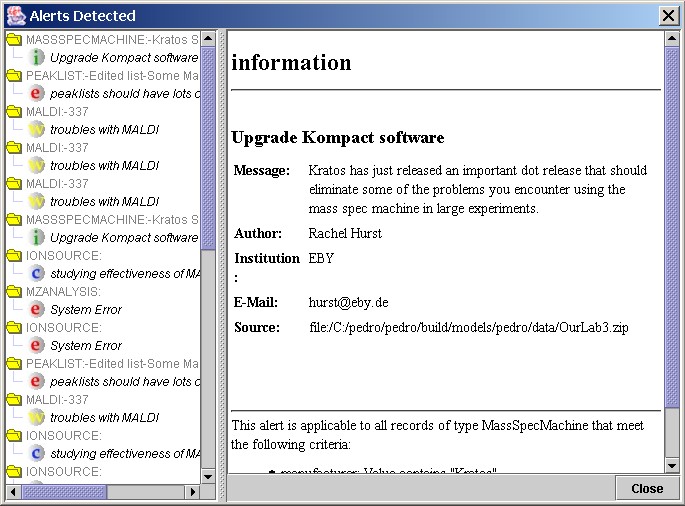Screen dimensions: 685x506
Task: Click the yellow warning icon of the second 'troubles with MALDI'
Action: pos(36,165)
